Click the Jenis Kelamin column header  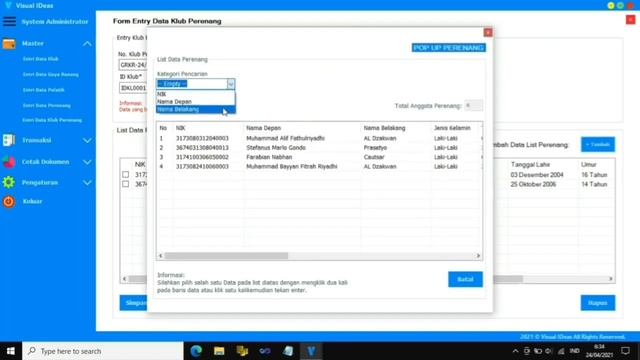coord(452,128)
